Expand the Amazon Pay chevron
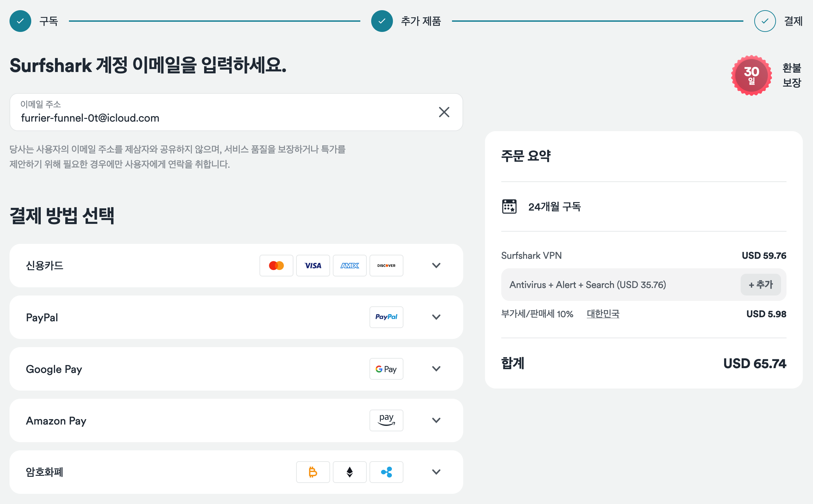This screenshot has width=813, height=504. [436, 420]
